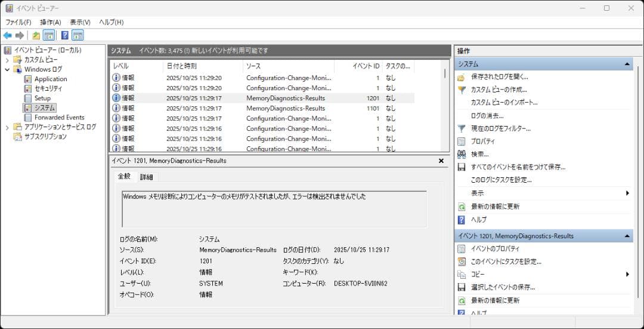The width and height of the screenshot is (644, 329).
Task: Click the 保存されたログを開く folder icon
Action: (x=461, y=77)
